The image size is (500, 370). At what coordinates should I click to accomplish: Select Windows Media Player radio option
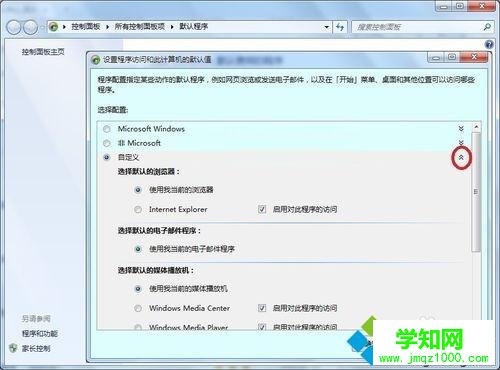[x=138, y=327]
